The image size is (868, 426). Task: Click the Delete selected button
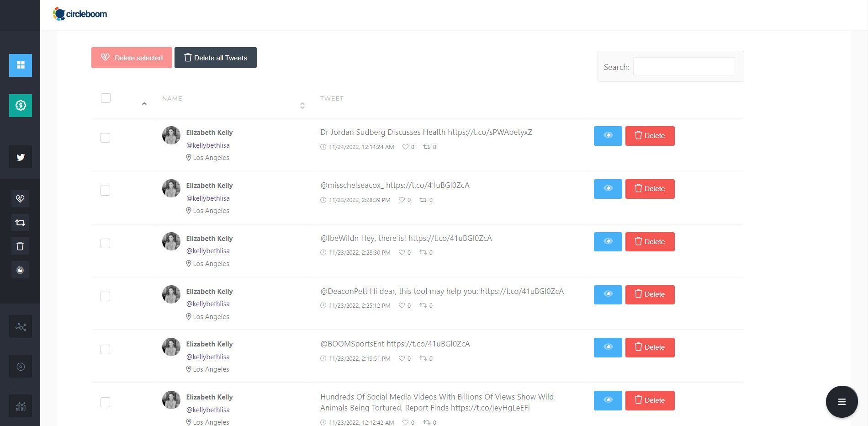pyautogui.click(x=132, y=58)
